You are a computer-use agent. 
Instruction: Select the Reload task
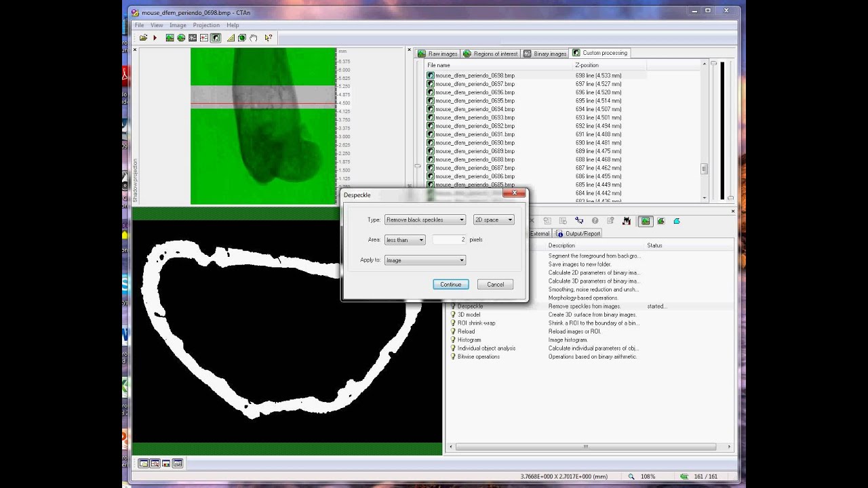466,331
